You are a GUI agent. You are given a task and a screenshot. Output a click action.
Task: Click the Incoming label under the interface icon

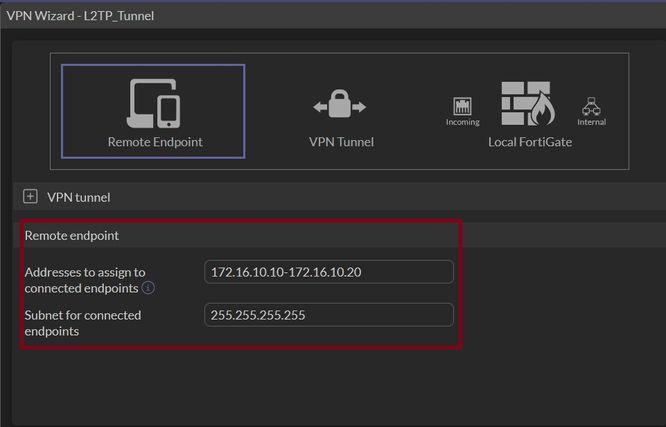(462, 122)
